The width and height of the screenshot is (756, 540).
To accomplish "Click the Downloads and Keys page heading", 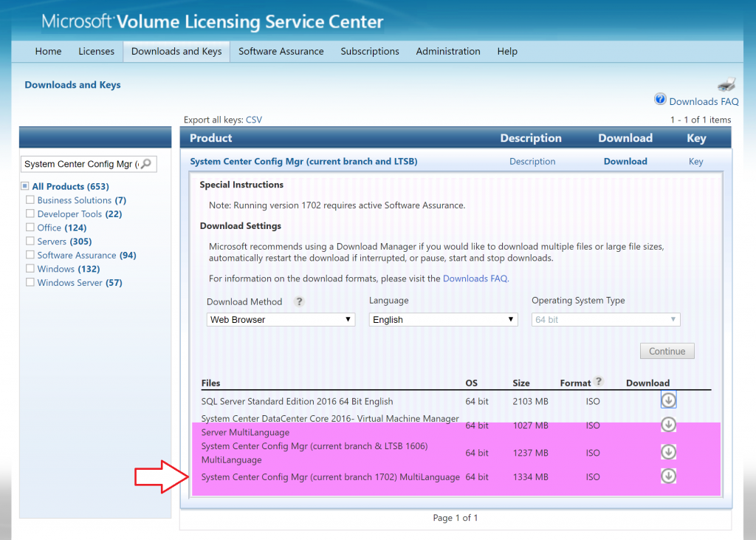I will 72,85.
